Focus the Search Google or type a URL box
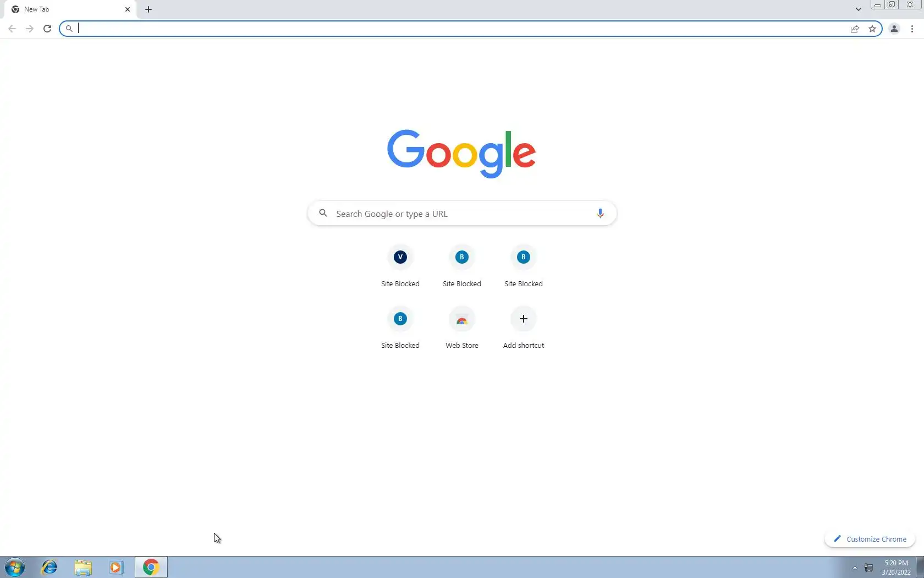The image size is (924, 578). 462,214
